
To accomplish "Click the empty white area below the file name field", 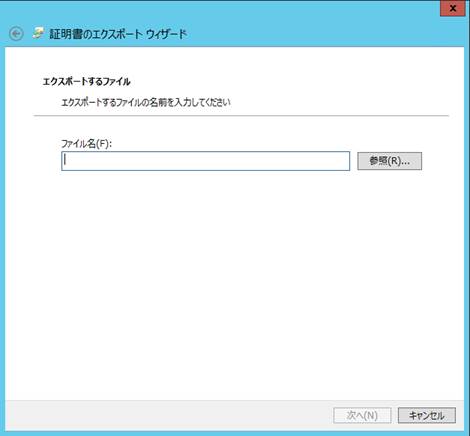I will tap(234, 283).
